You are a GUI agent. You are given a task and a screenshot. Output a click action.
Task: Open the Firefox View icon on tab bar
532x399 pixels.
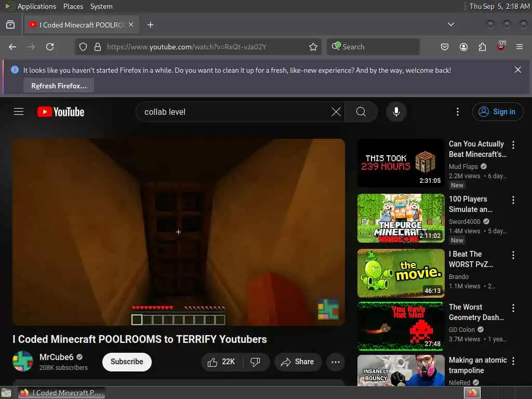[10, 25]
